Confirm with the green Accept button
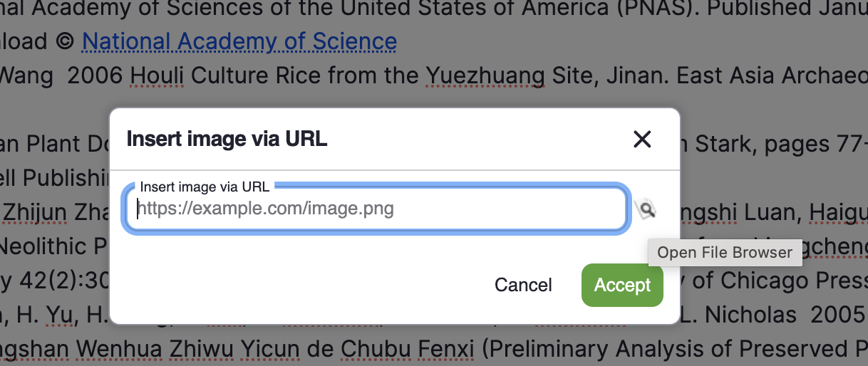Screen dimensions: 868x366 [x=622, y=285]
